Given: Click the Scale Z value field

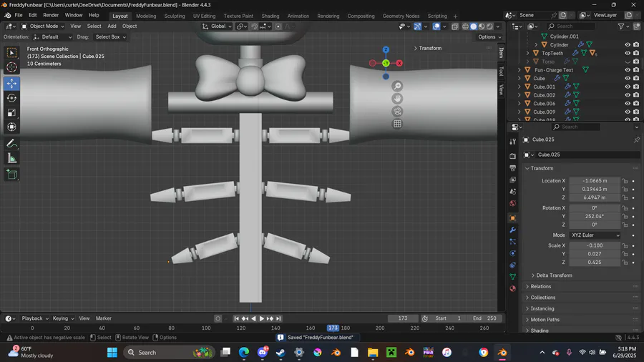Looking at the screenshot, I should tap(595, 263).
